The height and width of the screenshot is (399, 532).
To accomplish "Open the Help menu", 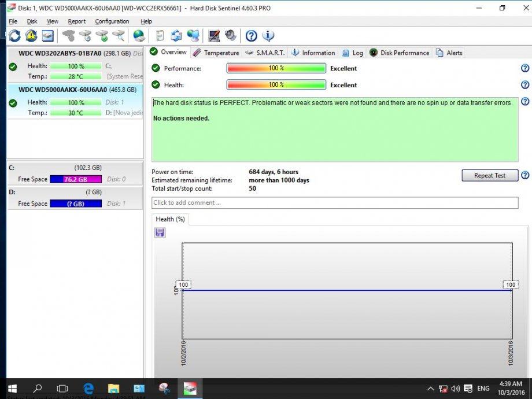I will pos(146,21).
